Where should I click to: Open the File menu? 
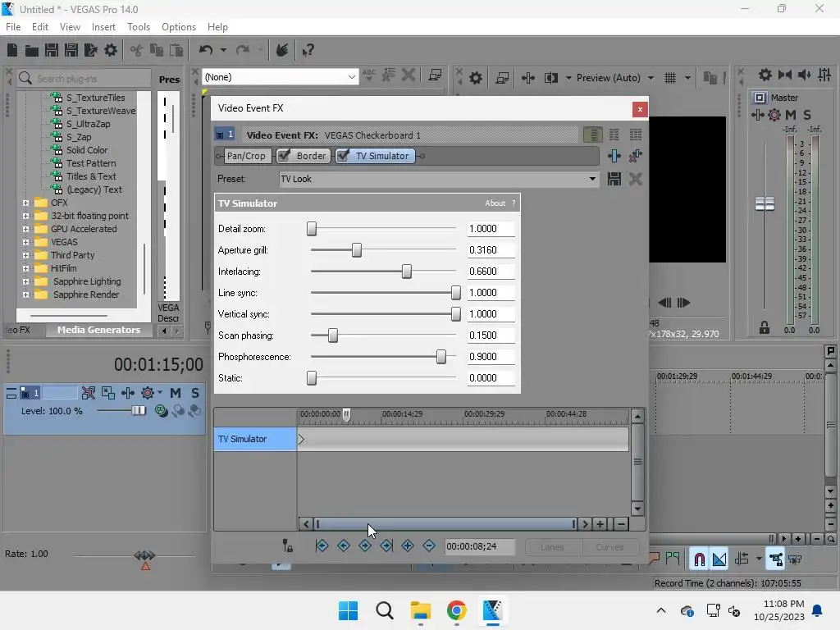[x=13, y=27]
